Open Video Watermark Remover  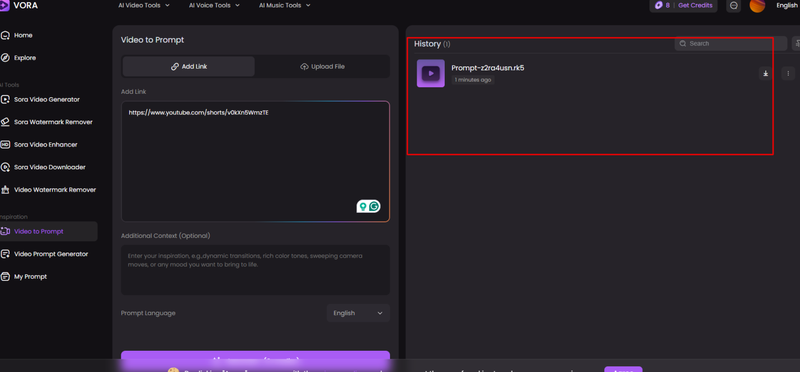tap(55, 190)
